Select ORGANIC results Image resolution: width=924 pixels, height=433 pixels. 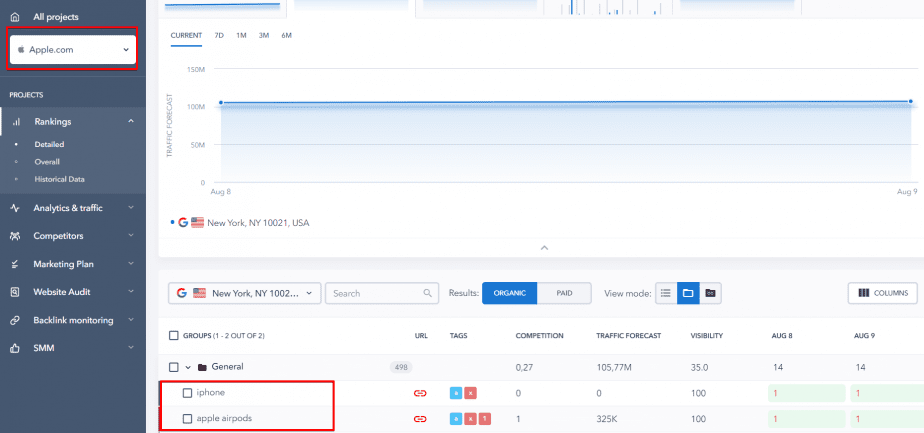pos(509,293)
